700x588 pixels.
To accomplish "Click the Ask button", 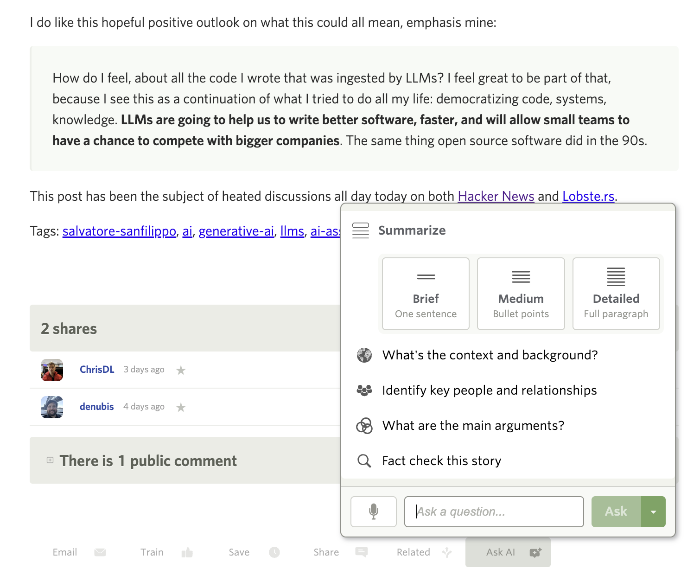I will [x=616, y=511].
